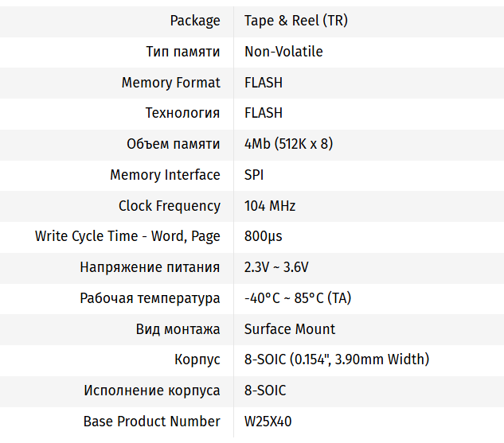Image resolution: width=504 pixels, height=443 pixels.
Task: Click the "800µs" write cycle time value
Action: (264, 236)
